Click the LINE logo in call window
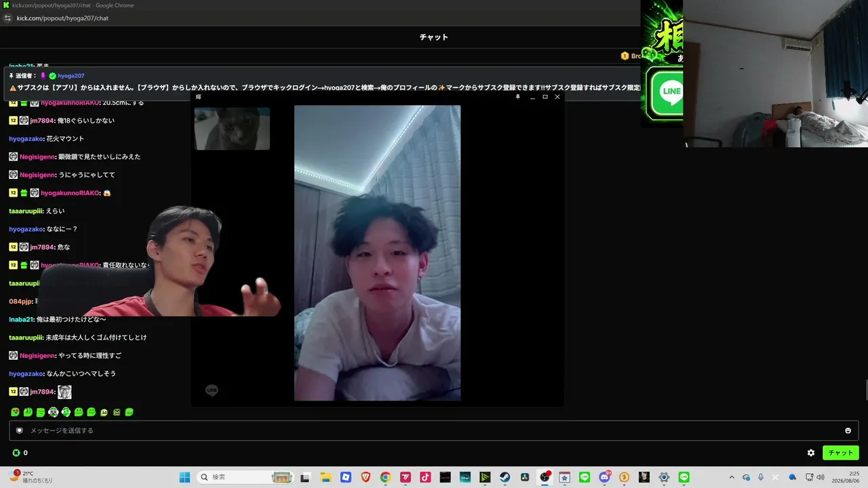This screenshot has width=868, height=488. 212,390
